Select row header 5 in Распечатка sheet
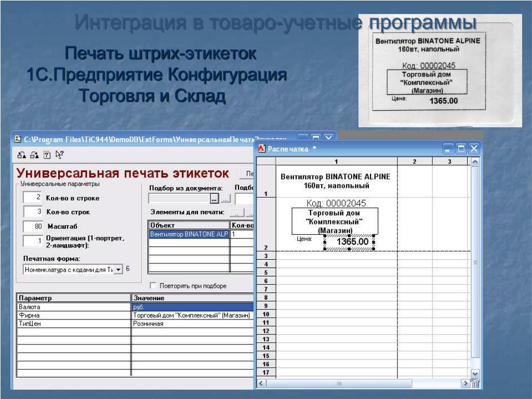This screenshot has height=399, width=532. pos(265,272)
